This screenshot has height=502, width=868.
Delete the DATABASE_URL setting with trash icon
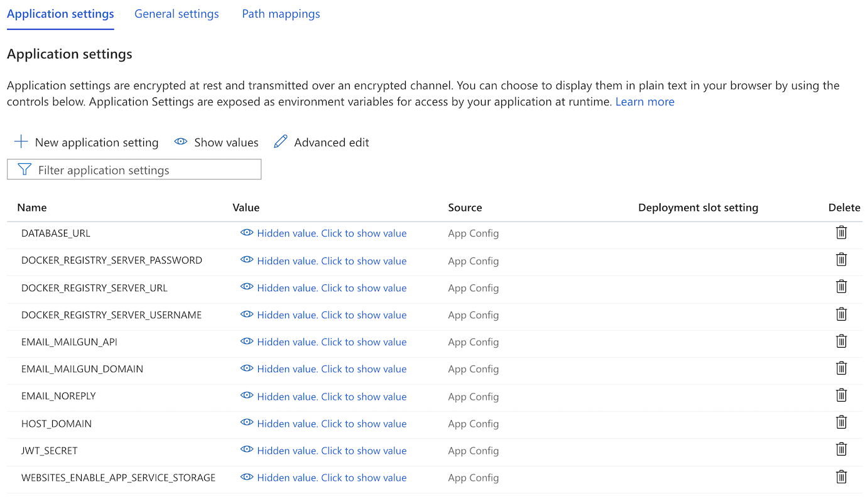[x=841, y=233]
